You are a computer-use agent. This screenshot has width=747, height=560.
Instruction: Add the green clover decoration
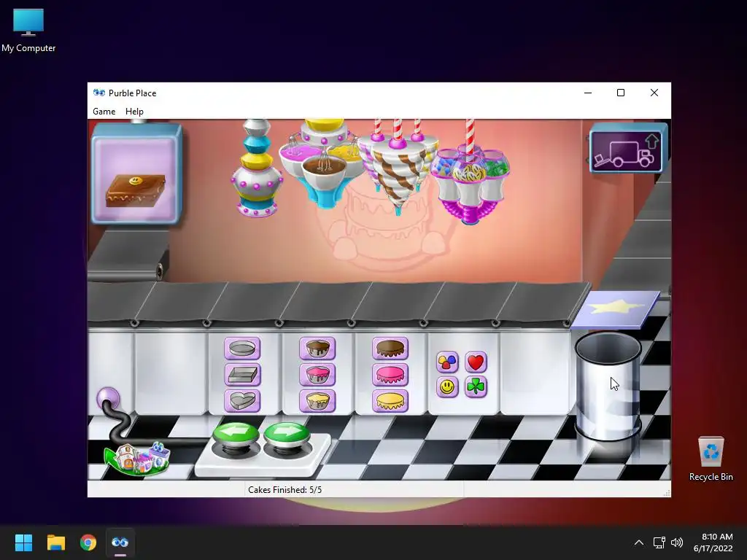point(476,386)
